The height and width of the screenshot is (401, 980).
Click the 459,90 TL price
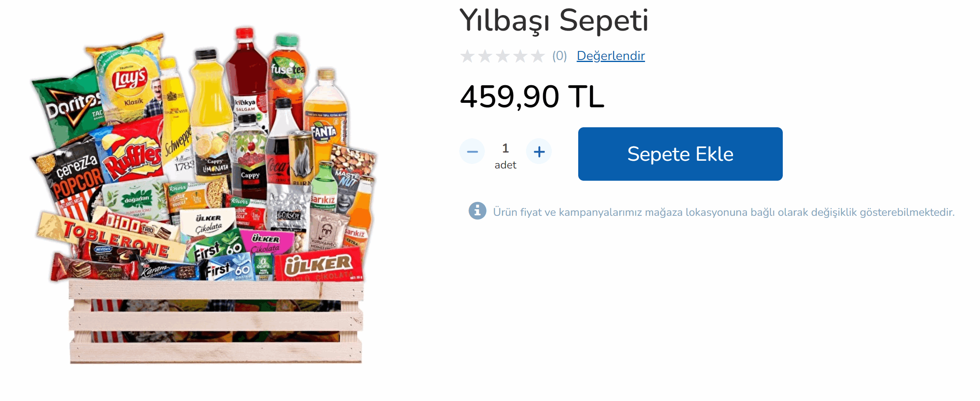532,97
